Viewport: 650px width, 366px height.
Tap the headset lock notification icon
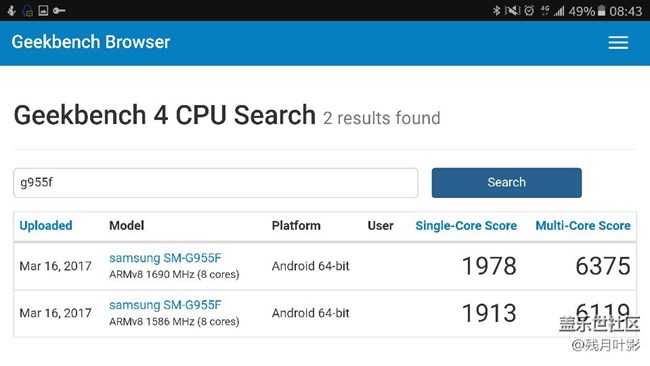(x=27, y=11)
